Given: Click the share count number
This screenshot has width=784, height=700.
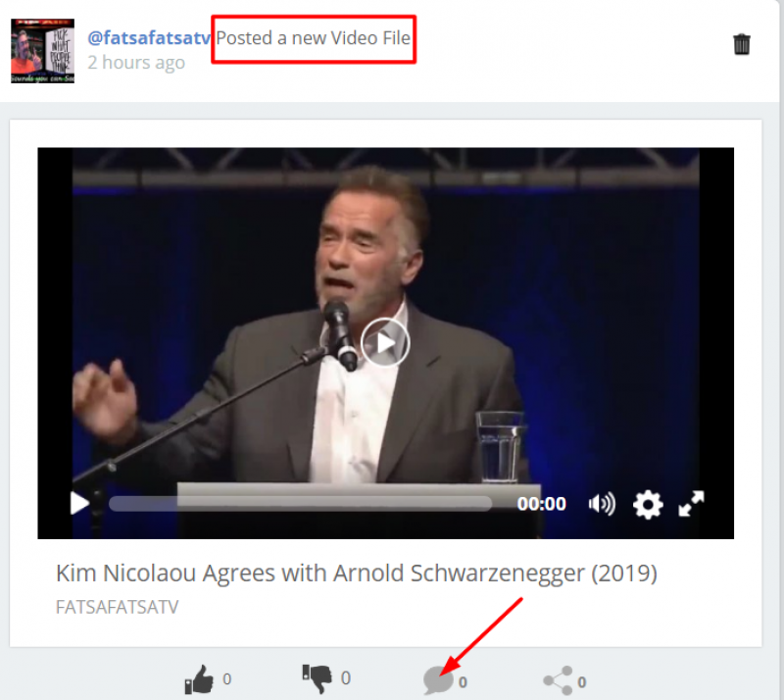Looking at the screenshot, I should tap(581, 682).
